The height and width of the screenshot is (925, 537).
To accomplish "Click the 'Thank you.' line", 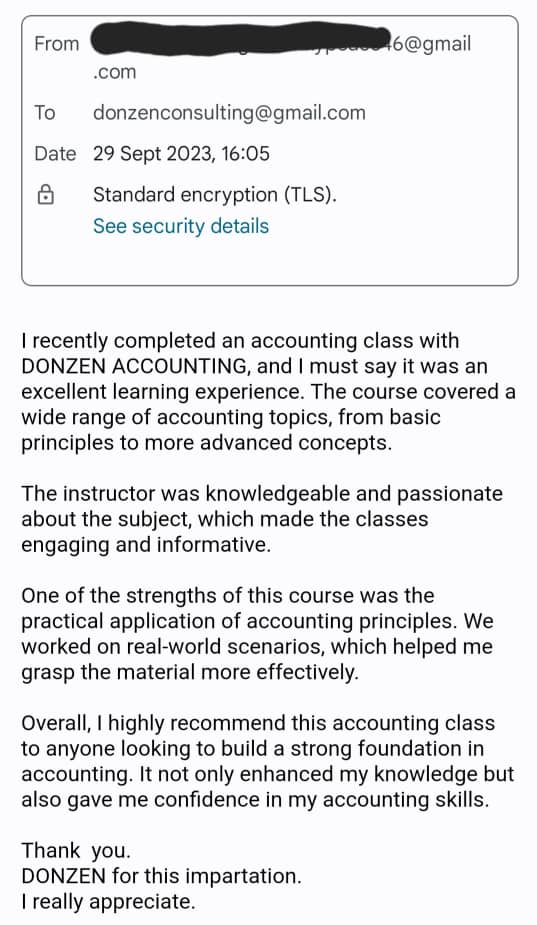I will pyautogui.click(x=76, y=850).
